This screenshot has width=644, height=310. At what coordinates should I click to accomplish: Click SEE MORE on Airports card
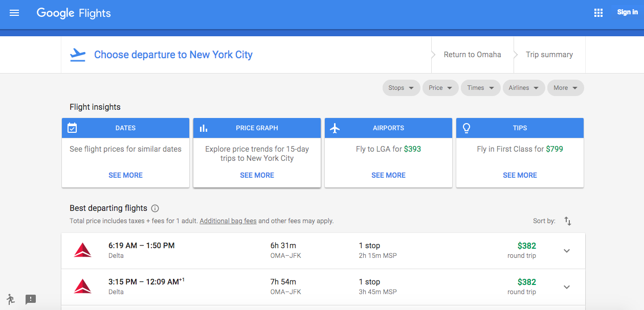(x=388, y=175)
